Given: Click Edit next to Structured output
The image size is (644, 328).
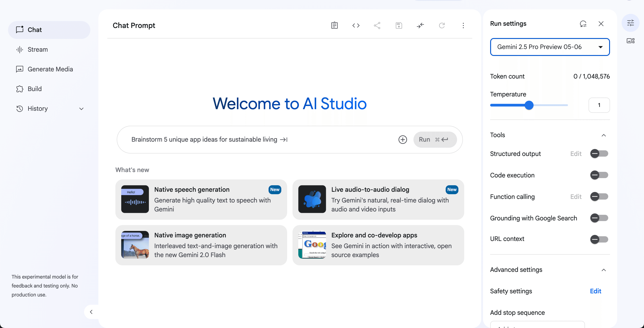Looking at the screenshot, I should (576, 154).
